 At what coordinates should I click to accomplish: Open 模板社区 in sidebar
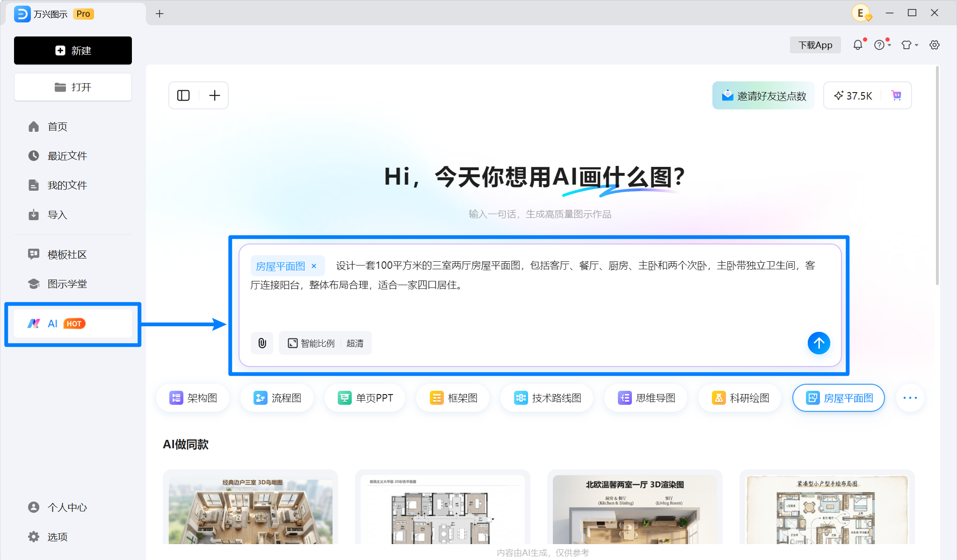pyautogui.click(x=73, y=254)
